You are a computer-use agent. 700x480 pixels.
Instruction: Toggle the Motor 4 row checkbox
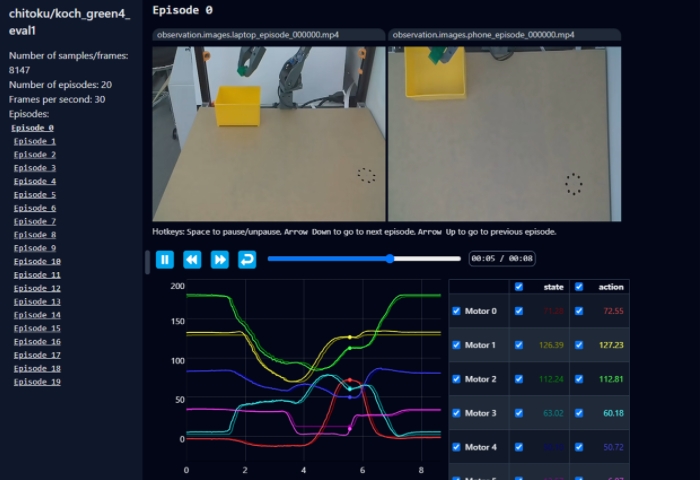[457, 447]
